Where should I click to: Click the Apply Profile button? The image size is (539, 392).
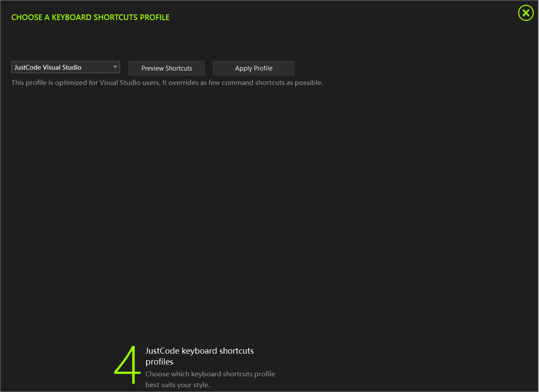click(253, 68)
